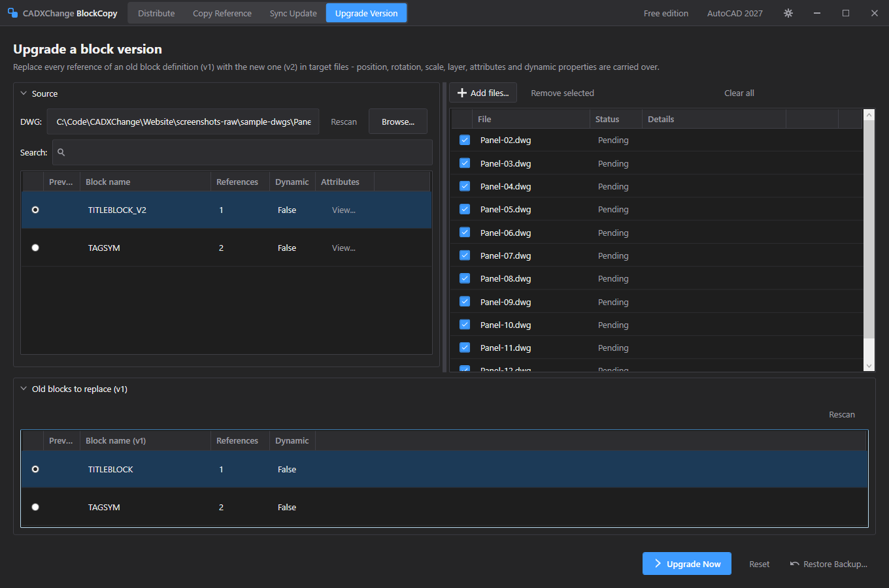Image resolution: width=889 pixels, height=588 pixels.
Task: Uncheck Panel-07.dwg checkbox
Action: [x=465, y=255]
